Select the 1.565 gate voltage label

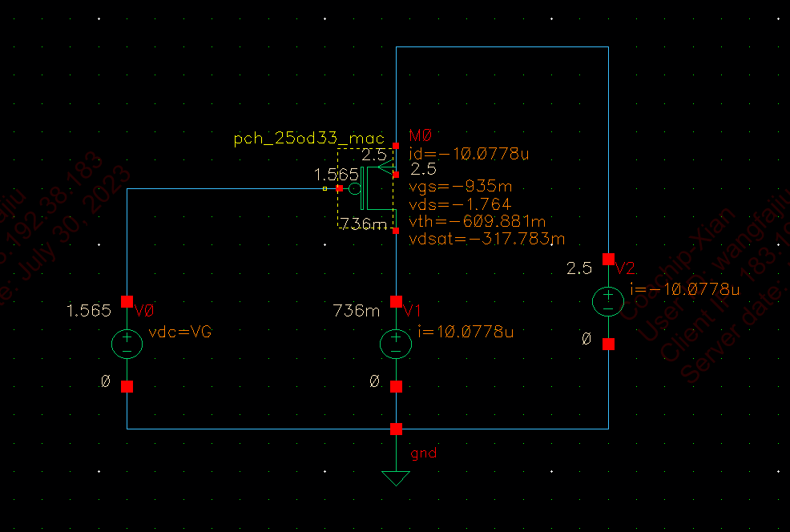pyautogui.click(x=337, y=174)
